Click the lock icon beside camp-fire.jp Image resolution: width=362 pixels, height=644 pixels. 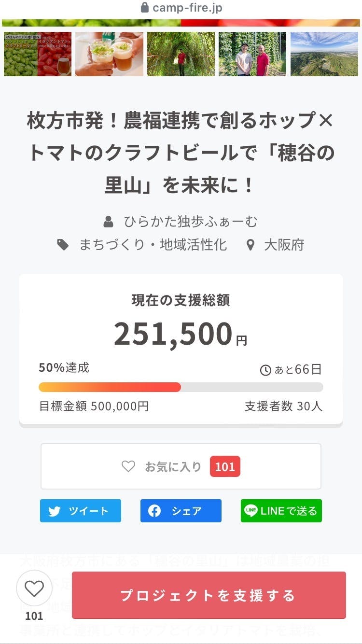click(144, 8)
